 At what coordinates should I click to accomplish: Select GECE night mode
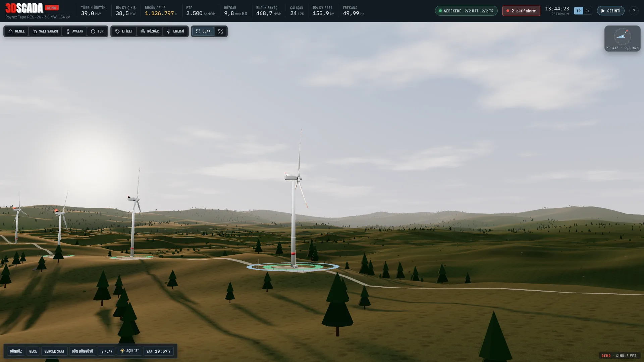[x=33, y=351]
